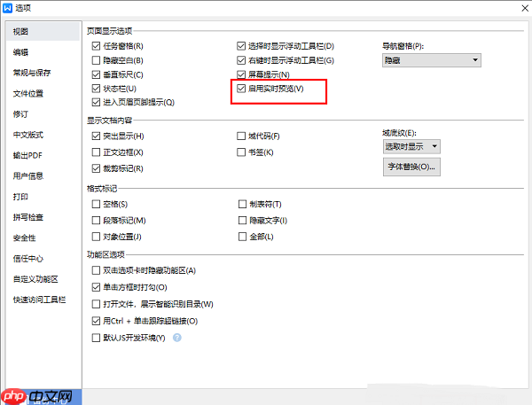
Task: Uncheck the 状态栏(U) option
Action: pyautogui.click(x=96, y=89)
